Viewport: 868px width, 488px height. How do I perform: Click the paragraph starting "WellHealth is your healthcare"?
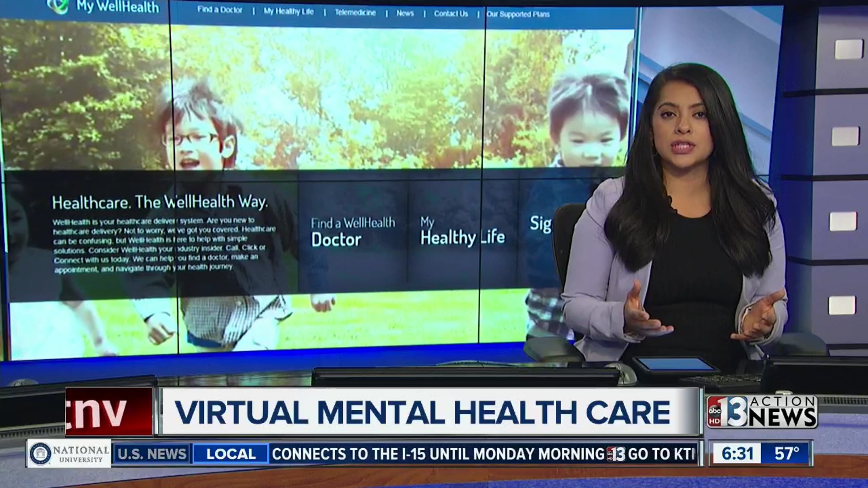pyautogui.click(x=164, y=245)
